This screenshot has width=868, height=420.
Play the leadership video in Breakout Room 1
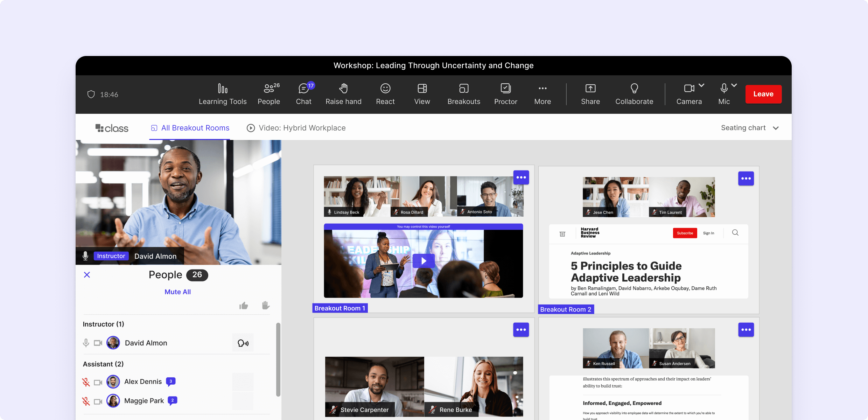(423, 261)
